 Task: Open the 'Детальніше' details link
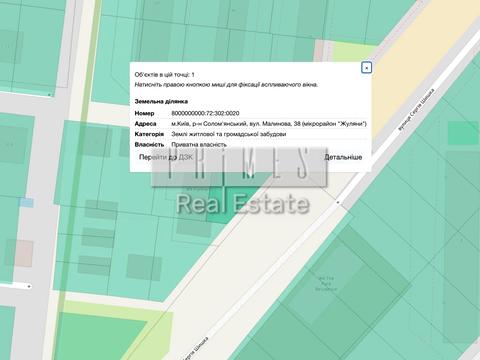[343, 157]
